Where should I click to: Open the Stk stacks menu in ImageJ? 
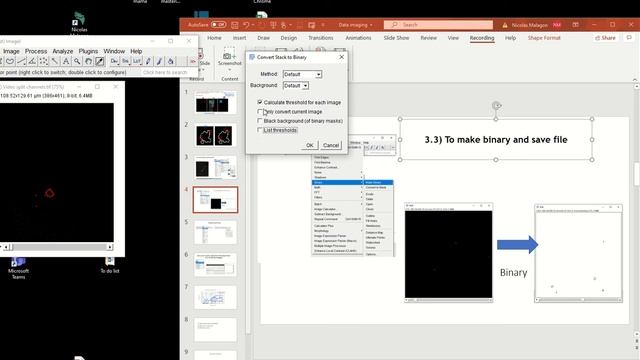[125, 61]
